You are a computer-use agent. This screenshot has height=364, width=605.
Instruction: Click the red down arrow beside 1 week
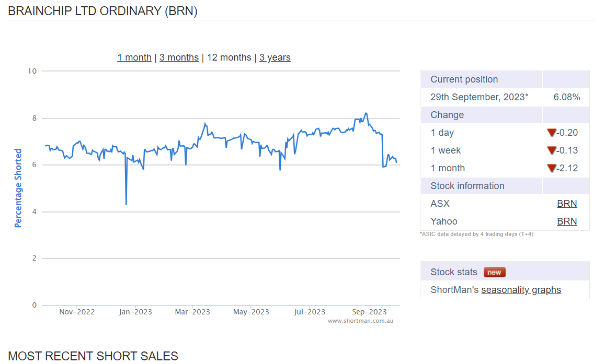point(551,150)
